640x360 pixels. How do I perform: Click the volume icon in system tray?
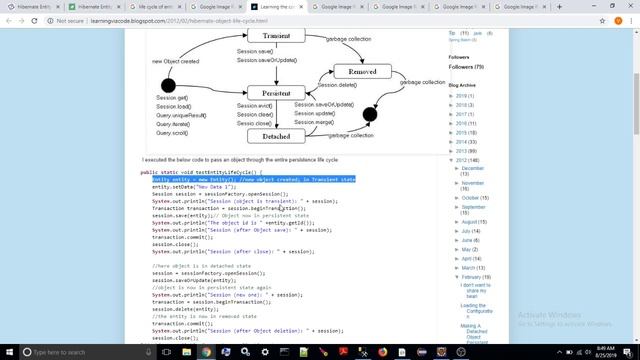coord(588,352)
